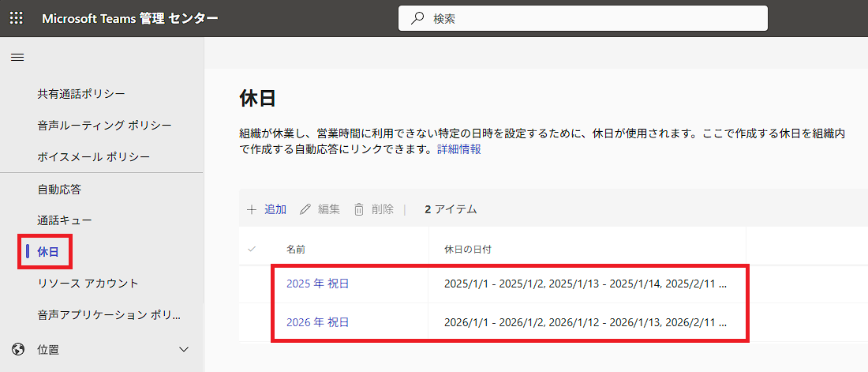Click the Microsoft Teams 管理 センター title

click(130, 18)
